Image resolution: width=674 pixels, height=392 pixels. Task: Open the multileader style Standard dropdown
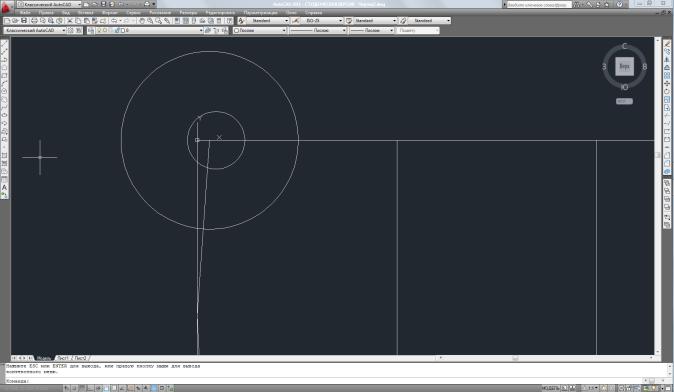429,21
